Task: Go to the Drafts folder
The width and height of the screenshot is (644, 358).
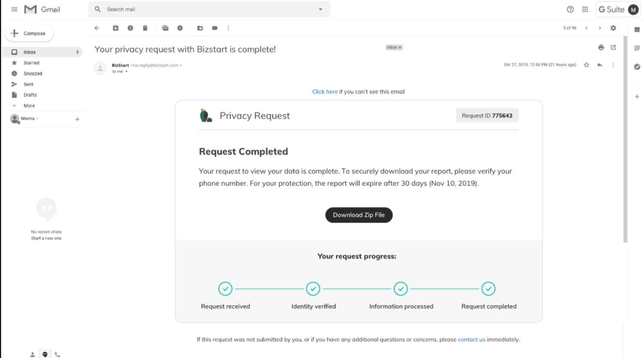Action: point(30,95)
